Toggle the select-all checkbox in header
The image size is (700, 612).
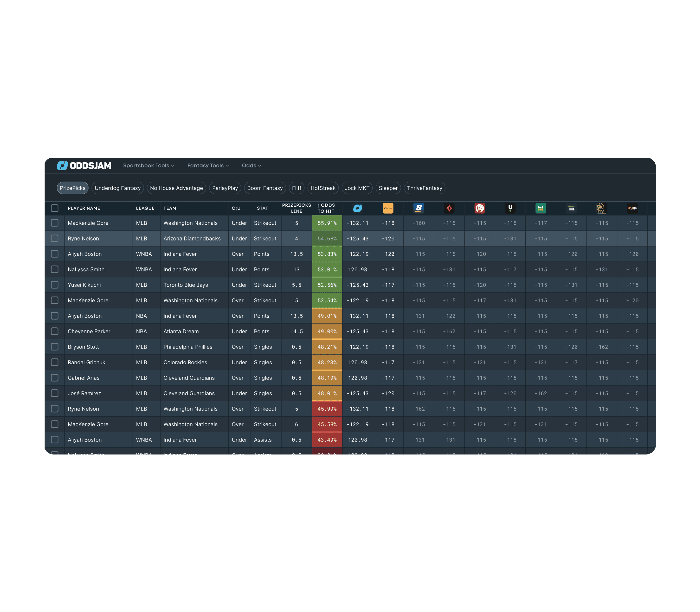tap(55, 208)
